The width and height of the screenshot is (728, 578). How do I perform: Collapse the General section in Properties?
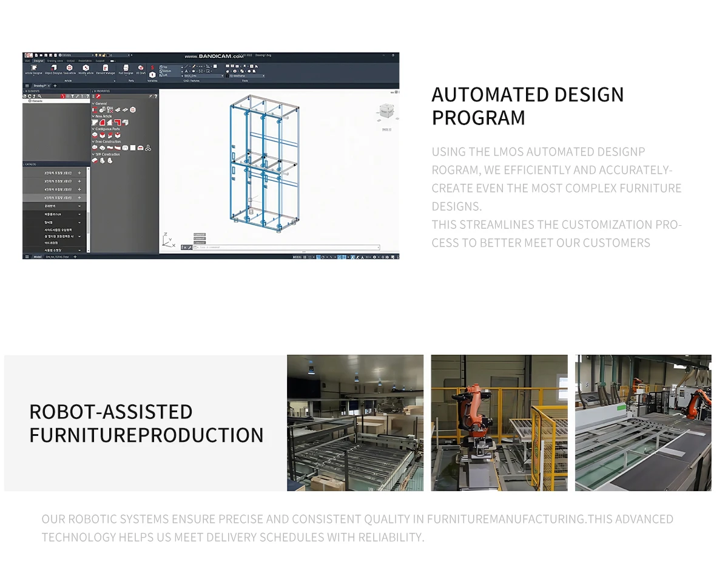[94, 103]
